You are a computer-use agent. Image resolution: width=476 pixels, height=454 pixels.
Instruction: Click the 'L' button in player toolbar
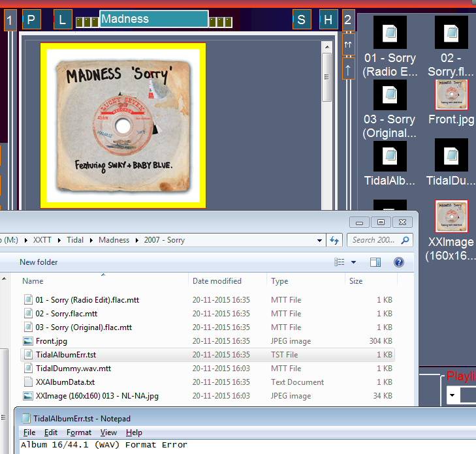click(63, 20)
